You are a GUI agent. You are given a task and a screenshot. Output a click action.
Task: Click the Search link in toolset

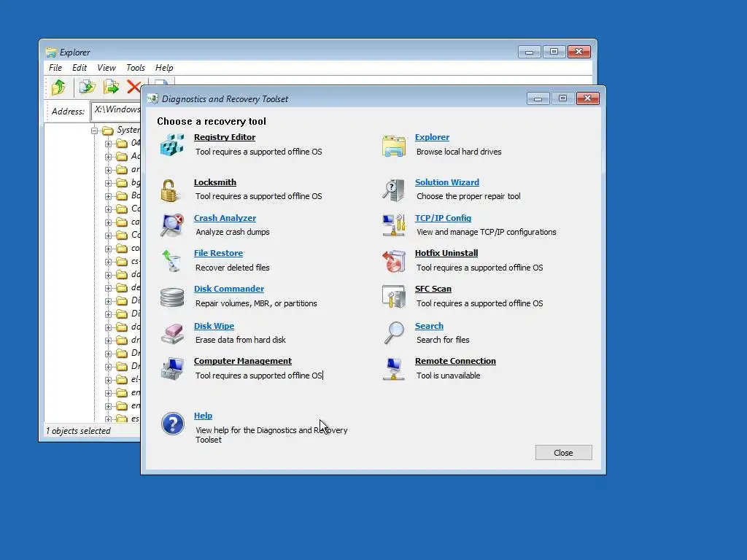(x=429, y=326)
